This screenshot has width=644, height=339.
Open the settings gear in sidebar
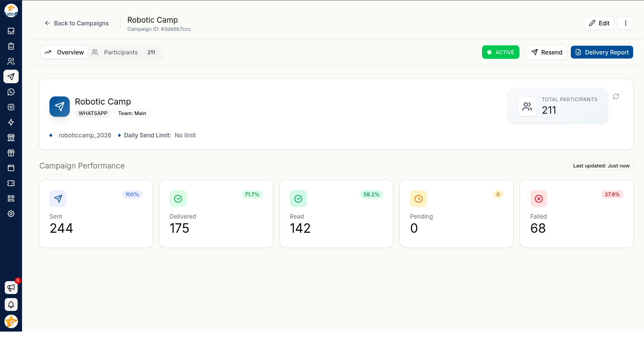pyautogui.click(x=11, y=213)
